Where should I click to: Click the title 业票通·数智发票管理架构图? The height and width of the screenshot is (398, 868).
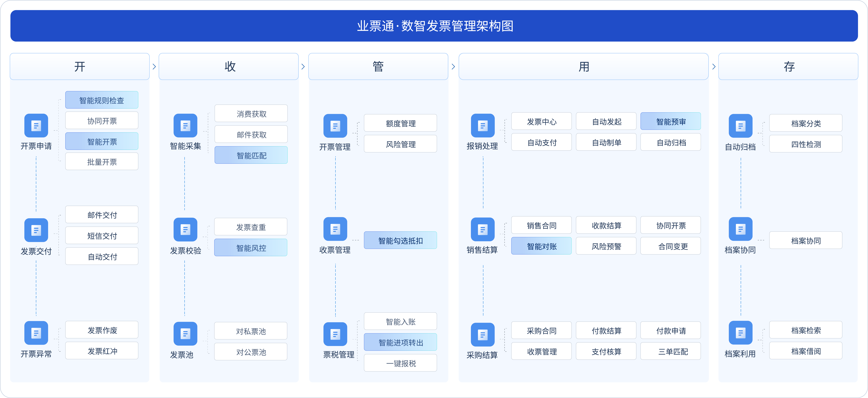435,26
